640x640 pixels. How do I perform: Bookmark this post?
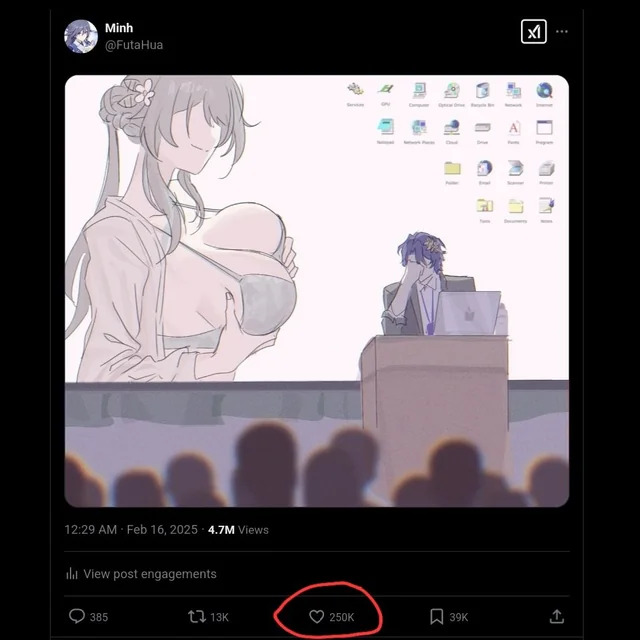click(436, 616)
